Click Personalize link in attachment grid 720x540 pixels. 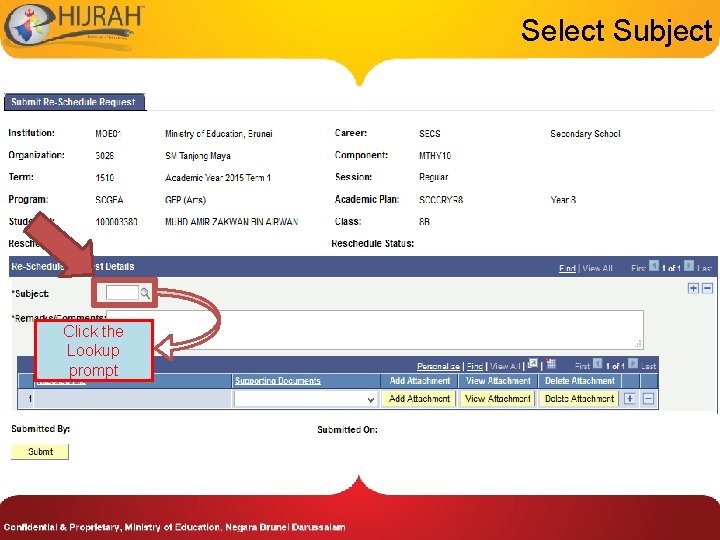point(438,366)
